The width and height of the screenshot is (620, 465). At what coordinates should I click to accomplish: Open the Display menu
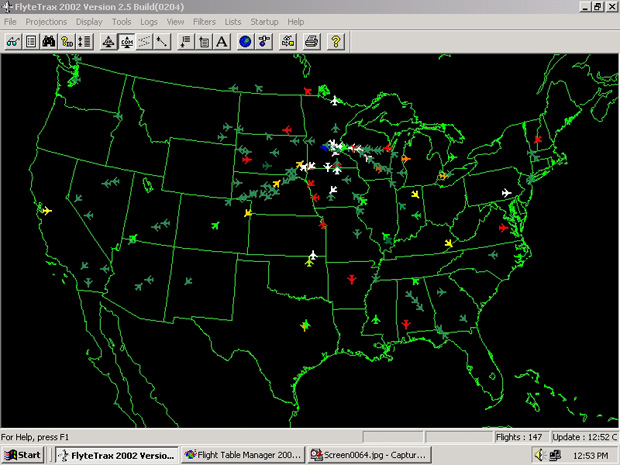[89, 22]
